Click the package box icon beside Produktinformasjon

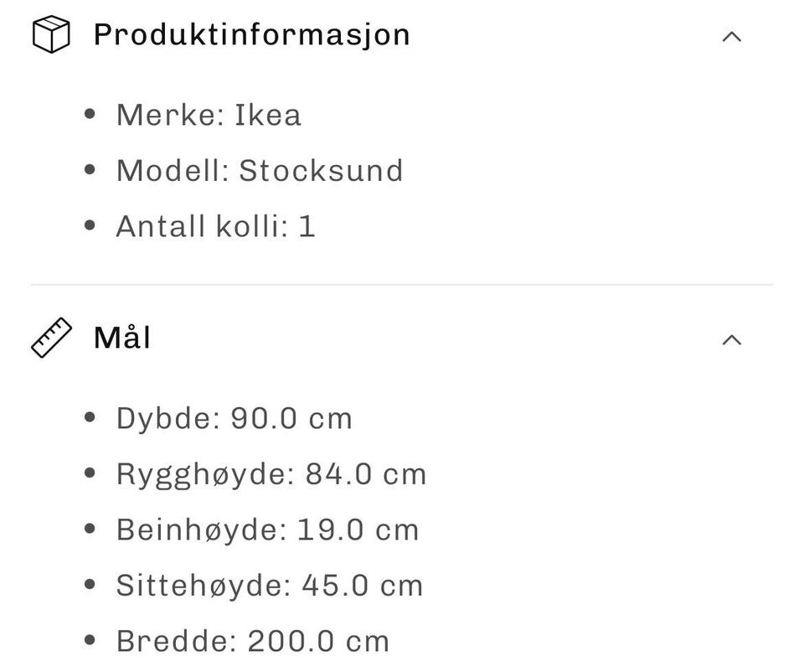[51, 34]
